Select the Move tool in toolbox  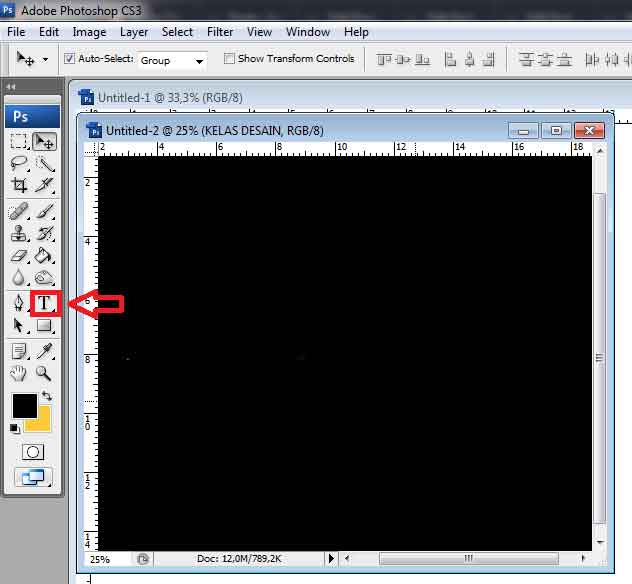(x=44, y=141)
